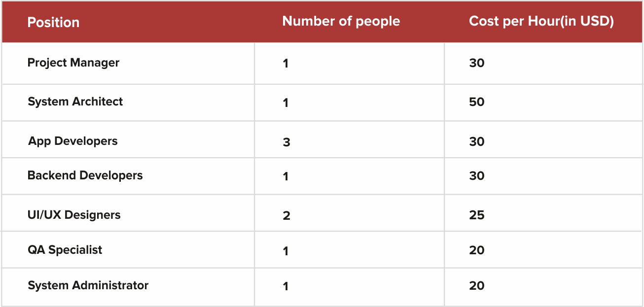Image resolution: width=644 pixels, height=307 pixels.
Task: Select the App Developers cost value 30
Action: tap(477, 142)
